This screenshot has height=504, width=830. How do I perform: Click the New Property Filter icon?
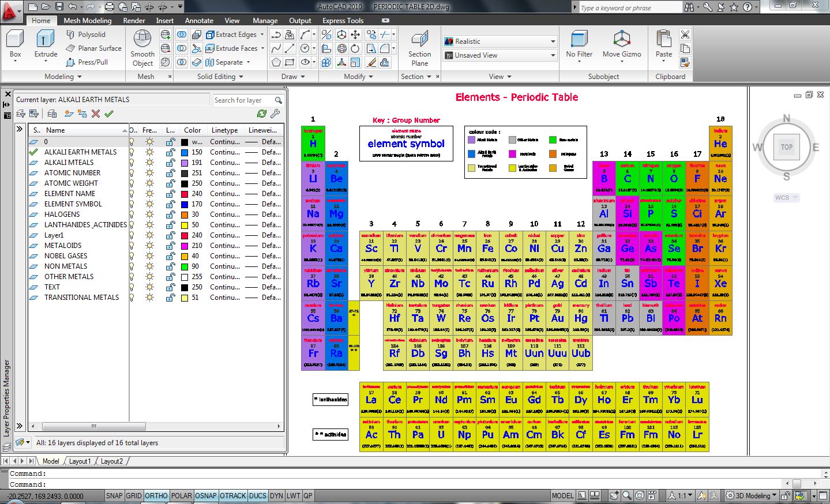(20, 114)
